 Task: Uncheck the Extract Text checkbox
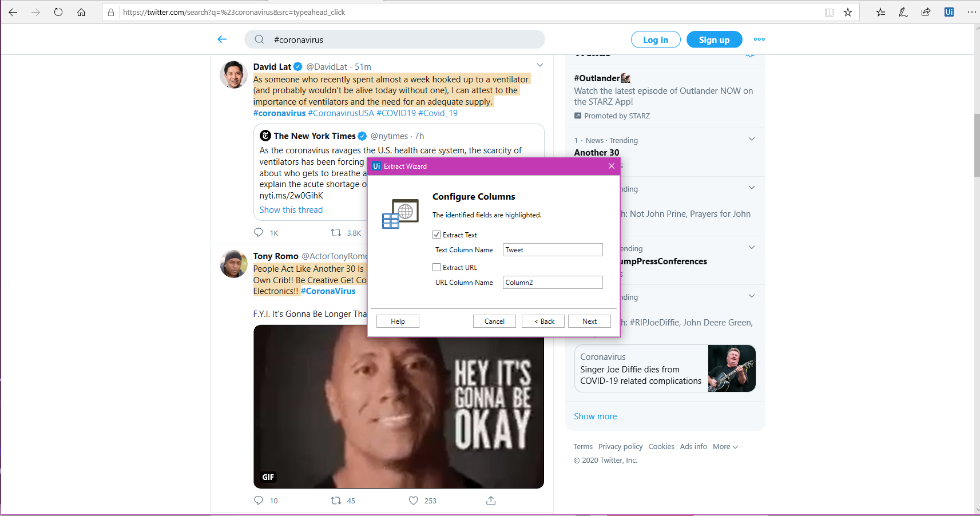click(x=437, y=235)
